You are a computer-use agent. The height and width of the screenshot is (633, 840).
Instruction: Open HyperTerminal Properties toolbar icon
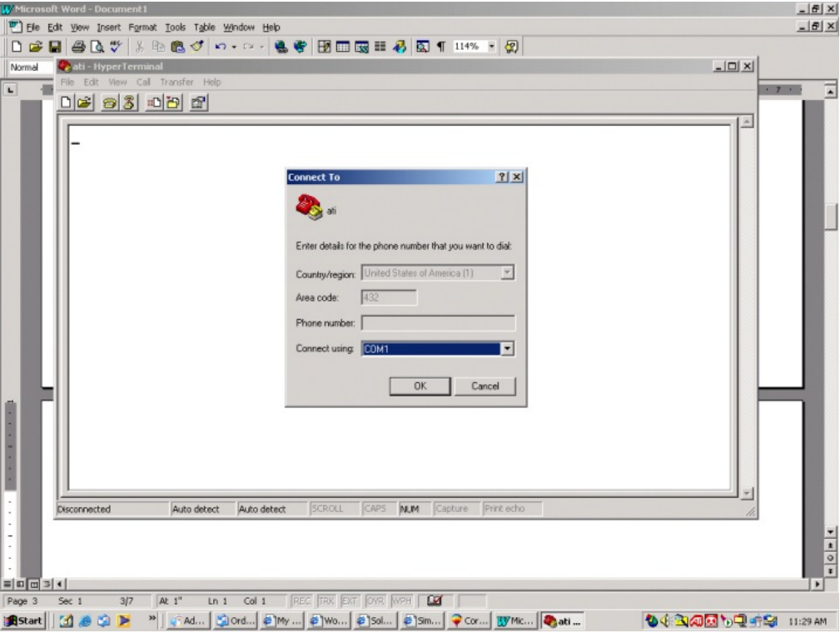[x=198, y=102]
